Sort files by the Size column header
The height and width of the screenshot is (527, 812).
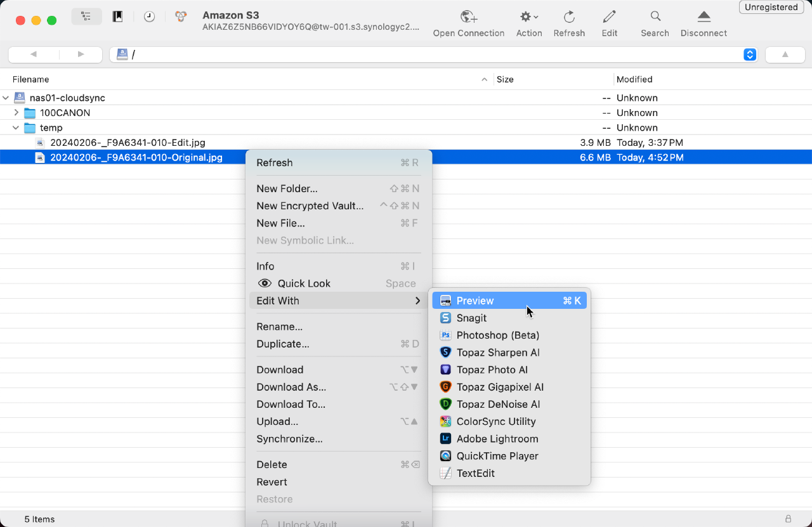click(504, 79)
